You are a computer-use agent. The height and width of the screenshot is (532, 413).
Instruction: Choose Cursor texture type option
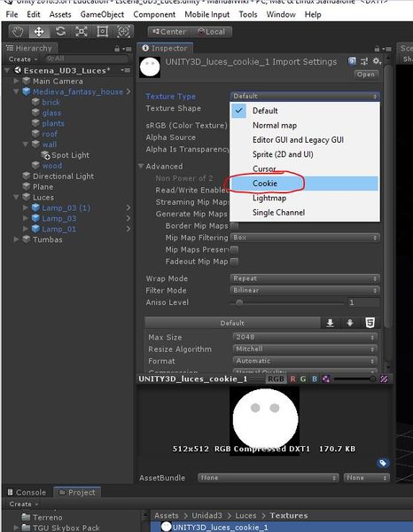pos(305,169)
